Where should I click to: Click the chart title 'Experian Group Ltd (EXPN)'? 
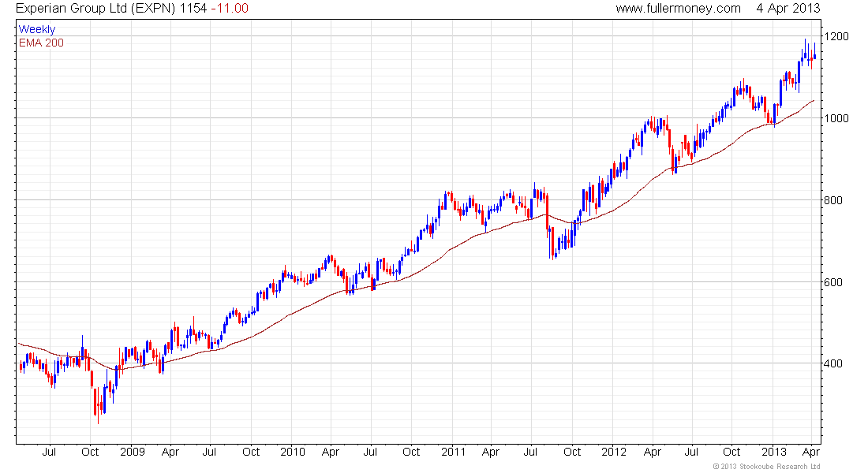point(95,9)
